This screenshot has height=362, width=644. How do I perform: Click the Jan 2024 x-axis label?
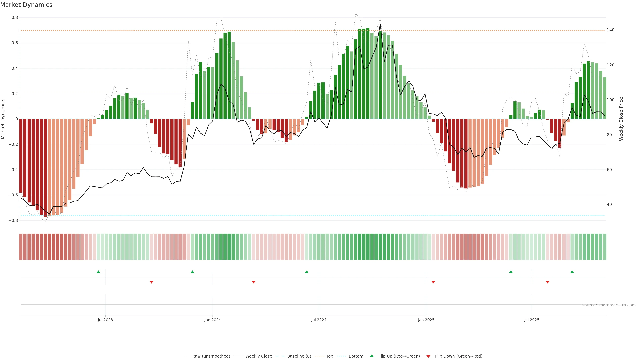212,320
